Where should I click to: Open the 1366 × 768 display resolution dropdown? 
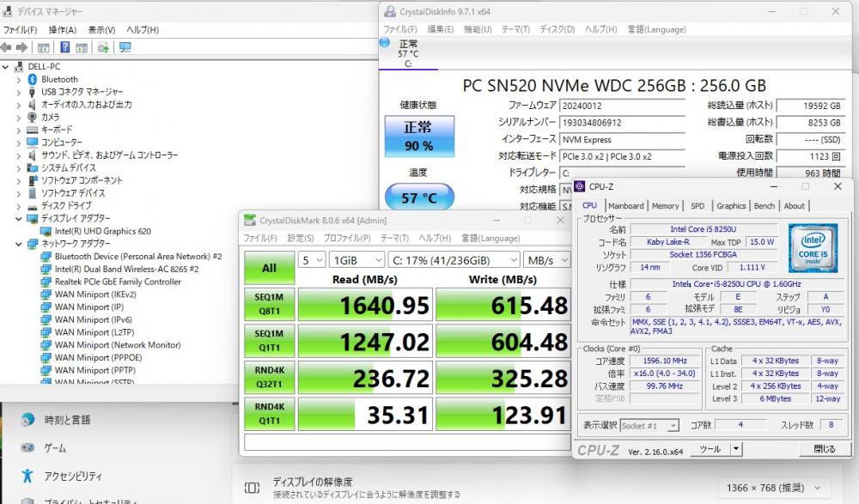pos(774,488)
